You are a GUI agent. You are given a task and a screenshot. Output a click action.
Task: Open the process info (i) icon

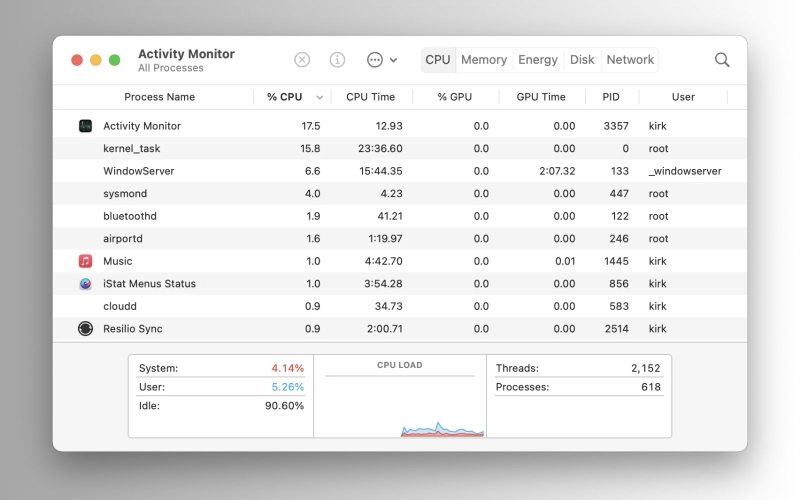pyautogui.click(x=337, y=60)
